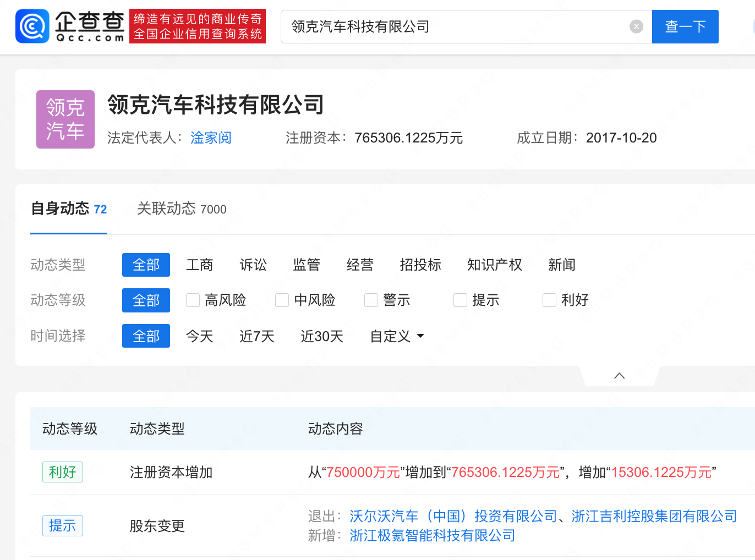Check the 利好 checkbox
755x560 pixels.
(549, 300)
